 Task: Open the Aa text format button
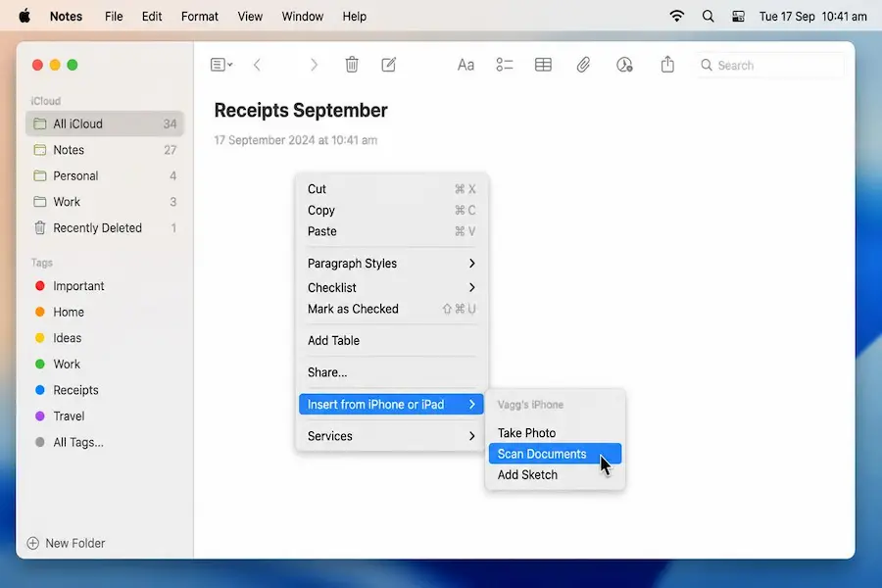point(465,65)
